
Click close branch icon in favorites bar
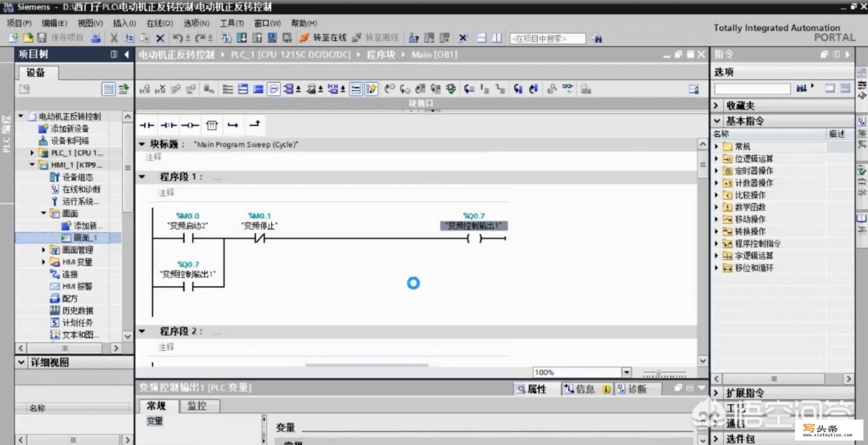pos(255,124)
